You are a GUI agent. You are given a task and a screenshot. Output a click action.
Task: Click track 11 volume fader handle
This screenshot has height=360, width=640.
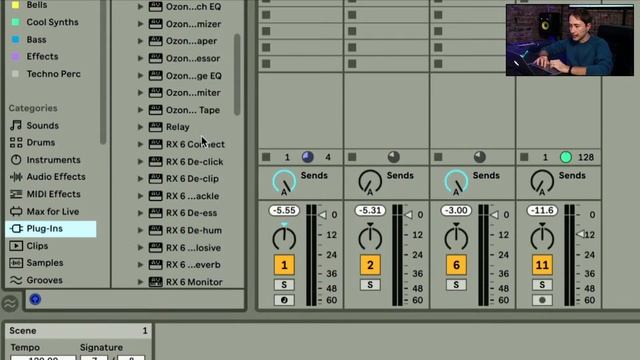(580, 234)
